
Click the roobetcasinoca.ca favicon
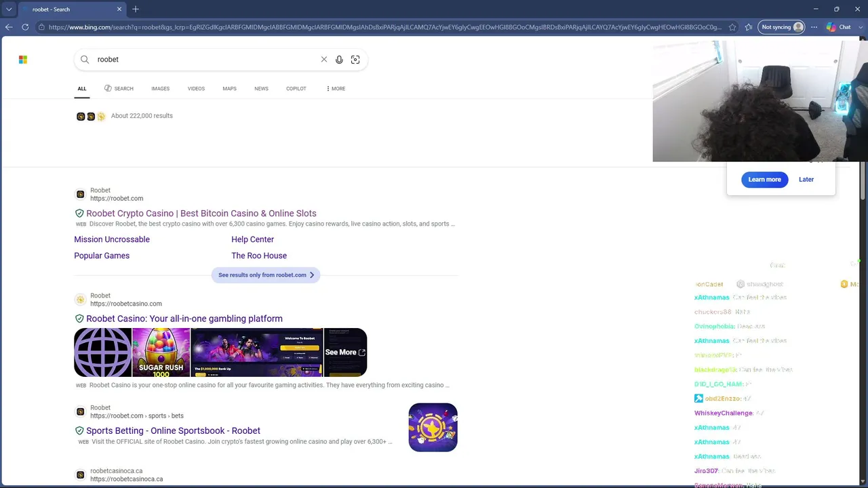pyautogui.click(x=80, y=474)
